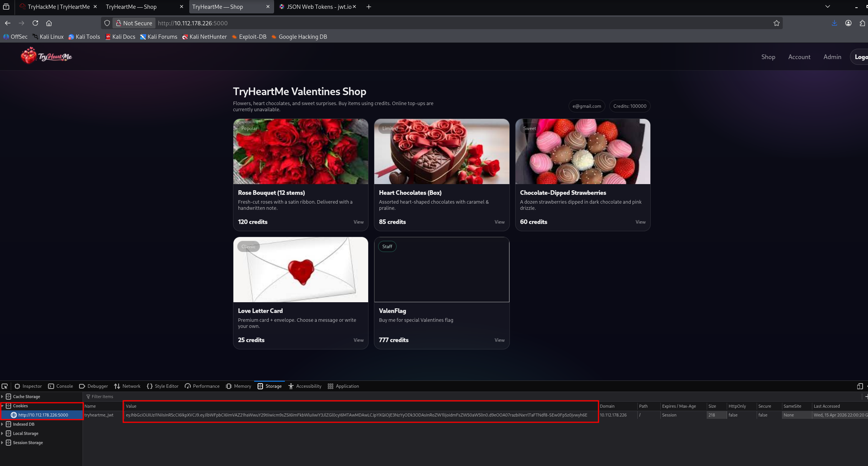Select the Storage panel tab

click(269, 386)
